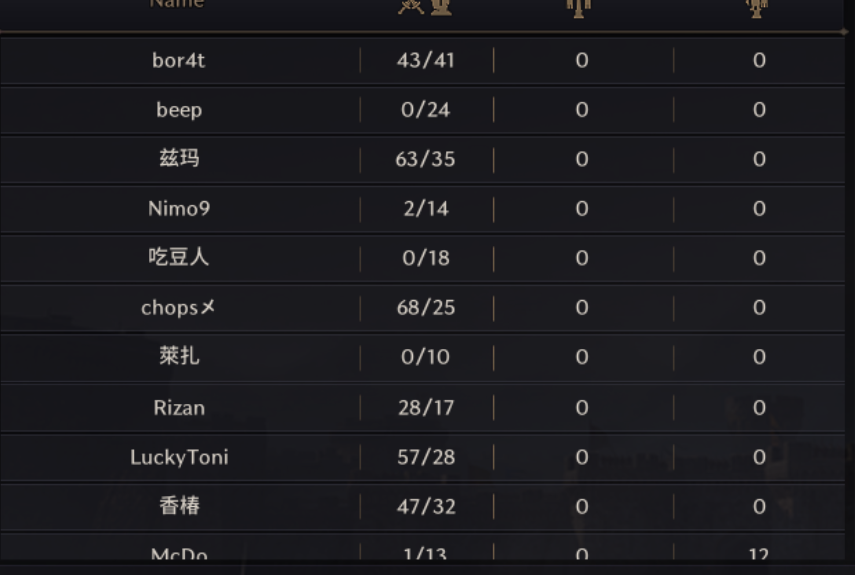Select the chopsメ player name

point(178,307)
